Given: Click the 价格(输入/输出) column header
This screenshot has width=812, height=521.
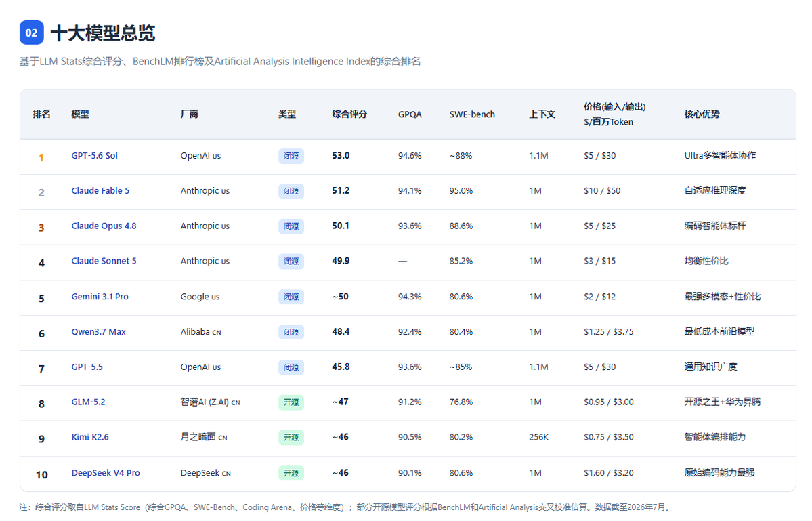Looking at the screenshot, I should (x=615, y=106).
